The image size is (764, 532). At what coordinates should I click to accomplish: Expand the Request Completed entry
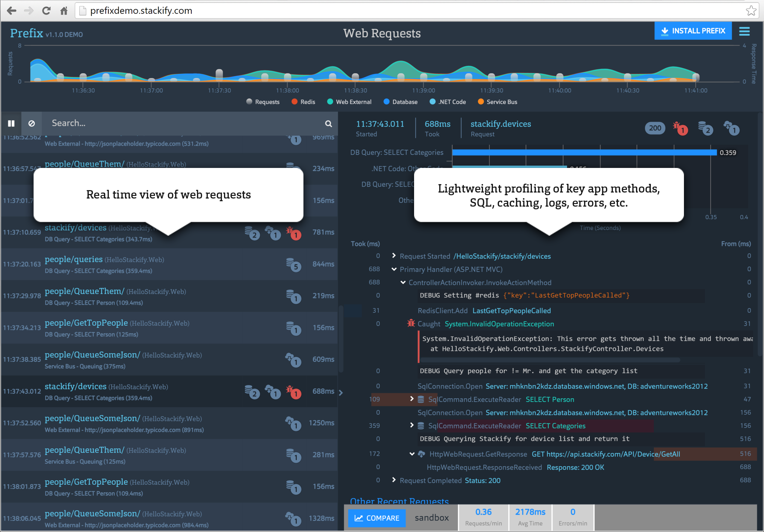coord(394,480)
